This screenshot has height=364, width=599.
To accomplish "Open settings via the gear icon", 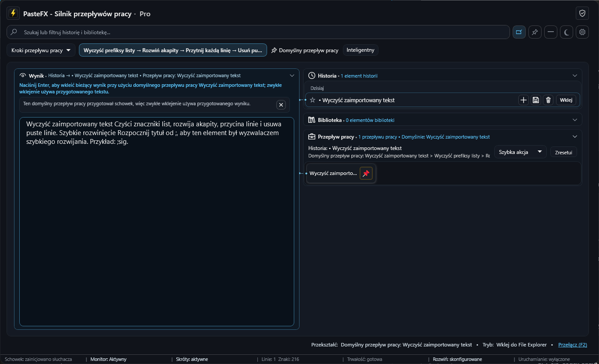I will [x=582, y=32].
